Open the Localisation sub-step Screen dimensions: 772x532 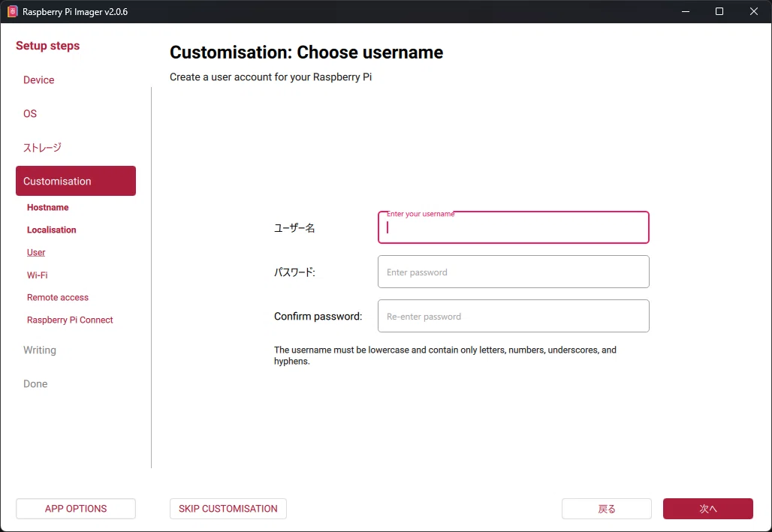(x=52, y=230)
